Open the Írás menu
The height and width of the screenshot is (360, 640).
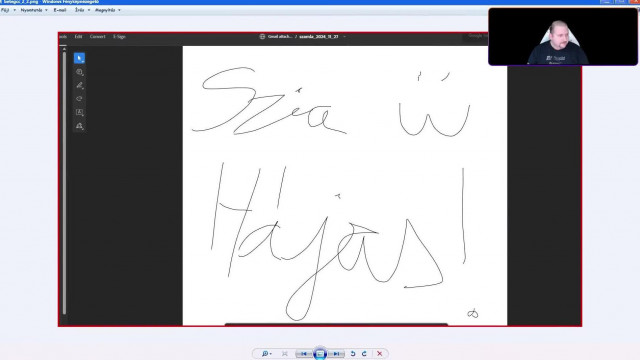tap(82, 10)
